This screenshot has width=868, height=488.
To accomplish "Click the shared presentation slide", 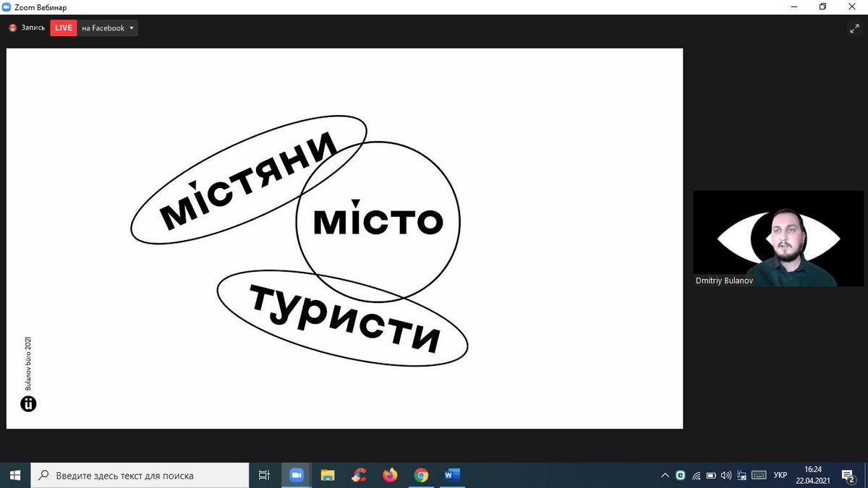I will pyautogui.click(x=344, y=238).
